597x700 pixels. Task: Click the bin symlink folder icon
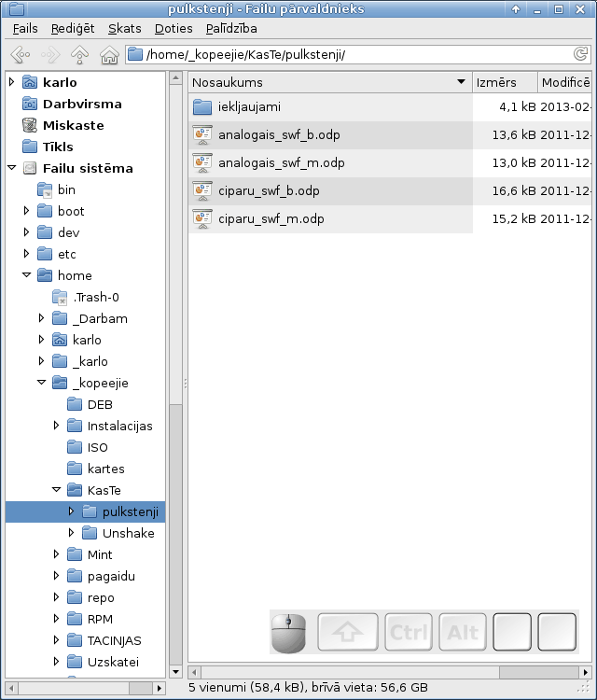[x=45, y=189]
